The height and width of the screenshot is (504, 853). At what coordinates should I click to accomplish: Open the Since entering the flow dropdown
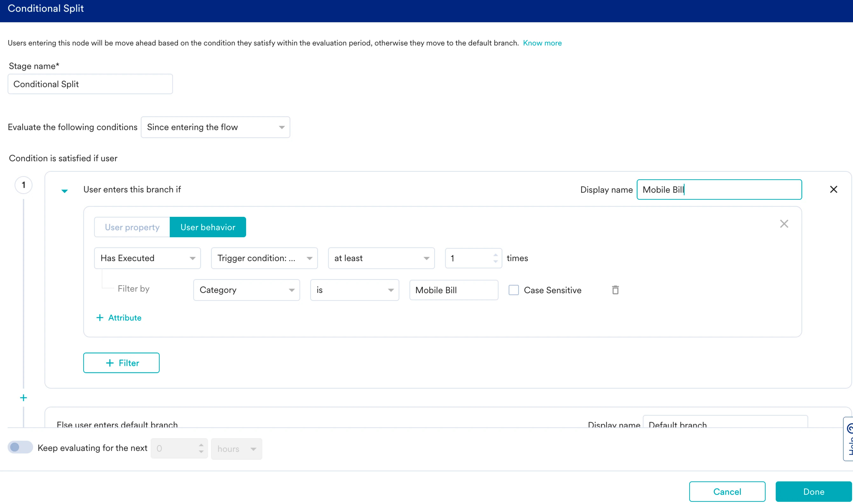coord(215,127)
